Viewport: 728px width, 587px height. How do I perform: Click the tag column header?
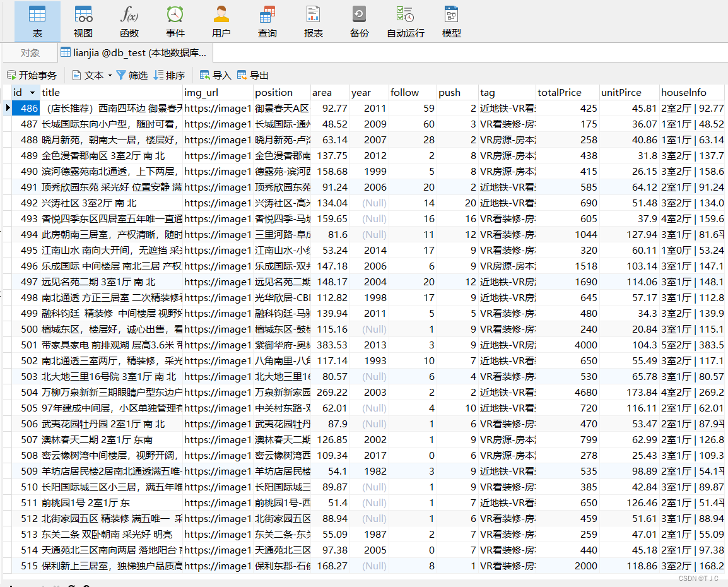(x=507, y=92)
